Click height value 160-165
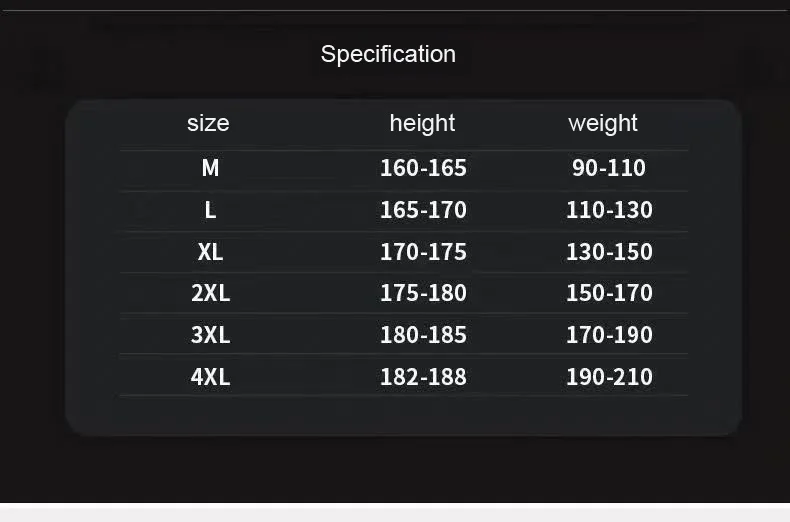The height and width of the screenshot is (522, 790). pos(423,168)
